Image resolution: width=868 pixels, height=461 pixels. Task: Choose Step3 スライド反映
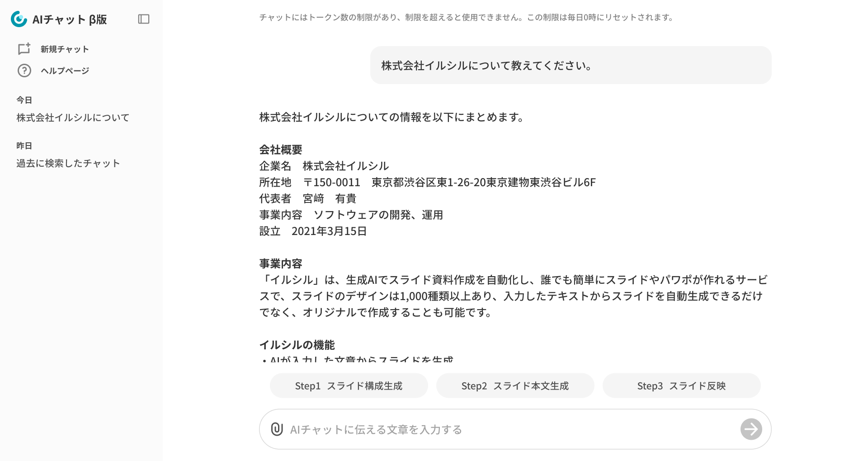[x=681, y=386]
